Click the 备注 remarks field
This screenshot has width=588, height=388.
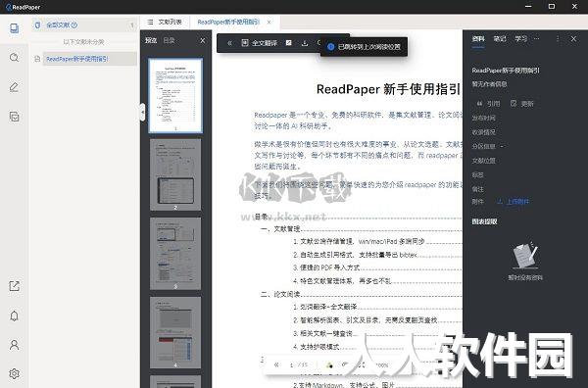[477, 189]
